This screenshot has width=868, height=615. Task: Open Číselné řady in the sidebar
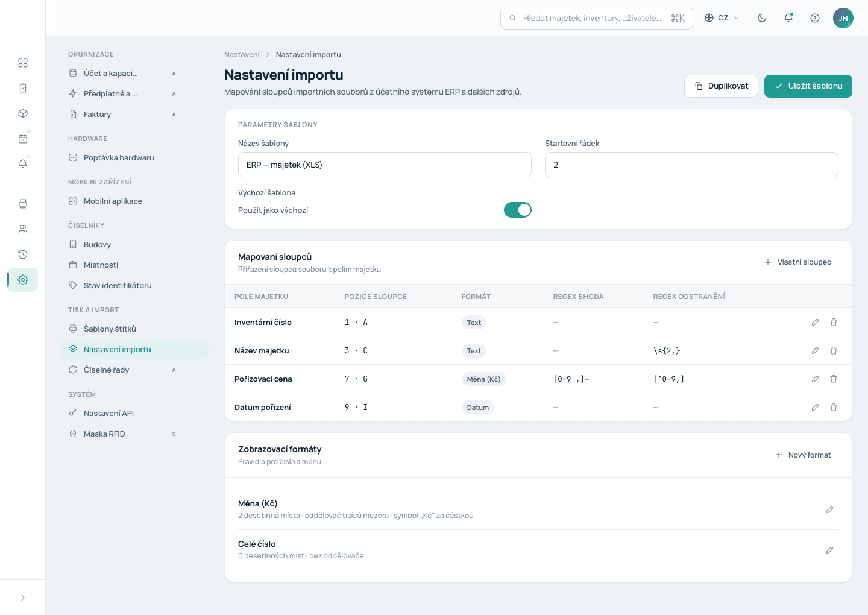point(135,370)
